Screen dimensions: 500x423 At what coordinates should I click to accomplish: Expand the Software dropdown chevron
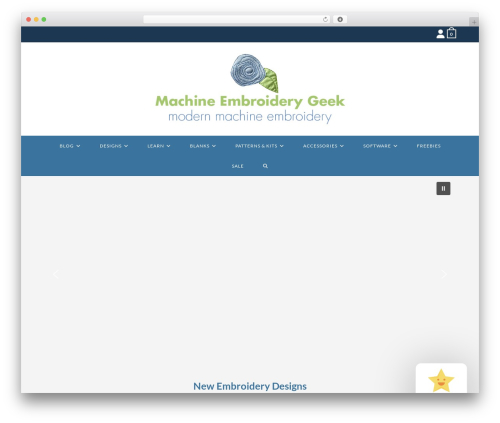coord(395,146)
